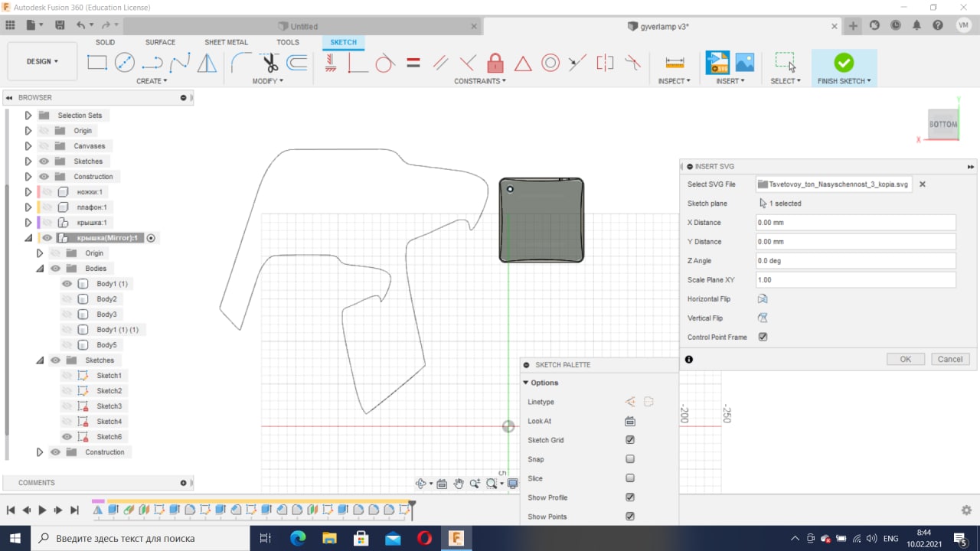Open the DESIGN workspace dropdown

42,61
